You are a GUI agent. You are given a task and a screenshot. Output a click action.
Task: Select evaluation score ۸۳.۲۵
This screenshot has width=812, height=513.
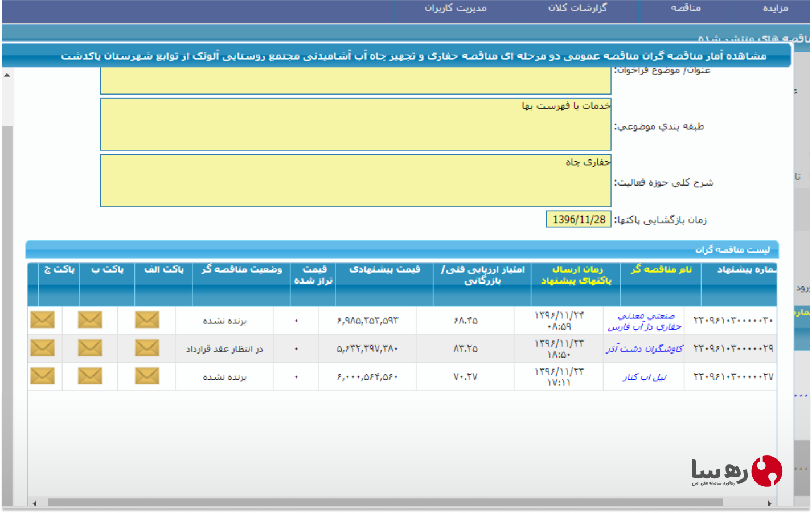[x=465, y=348]
